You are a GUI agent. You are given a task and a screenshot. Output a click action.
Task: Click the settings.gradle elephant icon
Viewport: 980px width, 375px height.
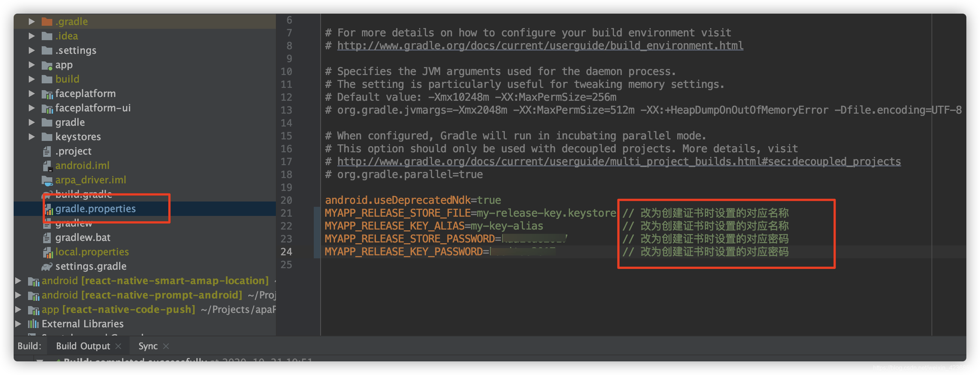click(x=47, y=267)
